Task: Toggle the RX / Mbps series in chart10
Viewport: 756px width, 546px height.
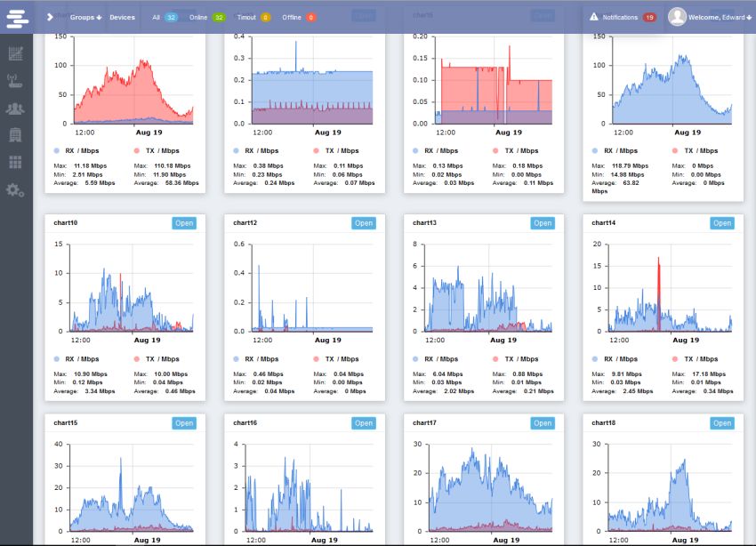Action: click(x=76, y=359)
